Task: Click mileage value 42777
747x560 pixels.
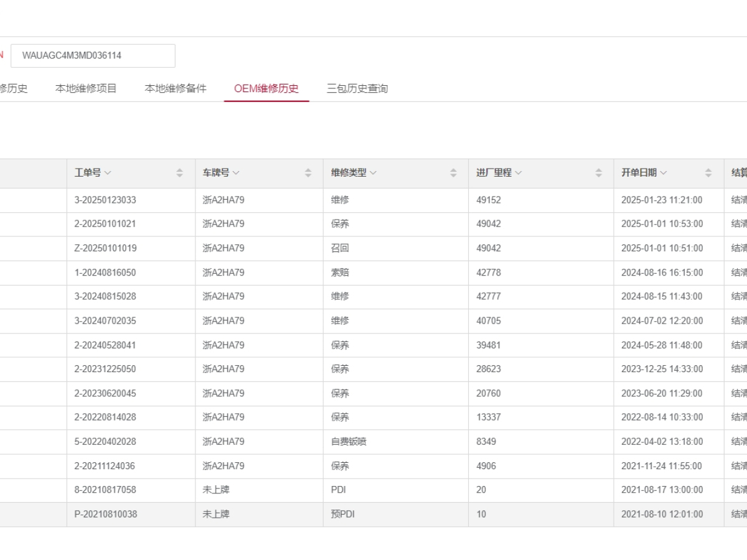Action: (x=489, y=296)
